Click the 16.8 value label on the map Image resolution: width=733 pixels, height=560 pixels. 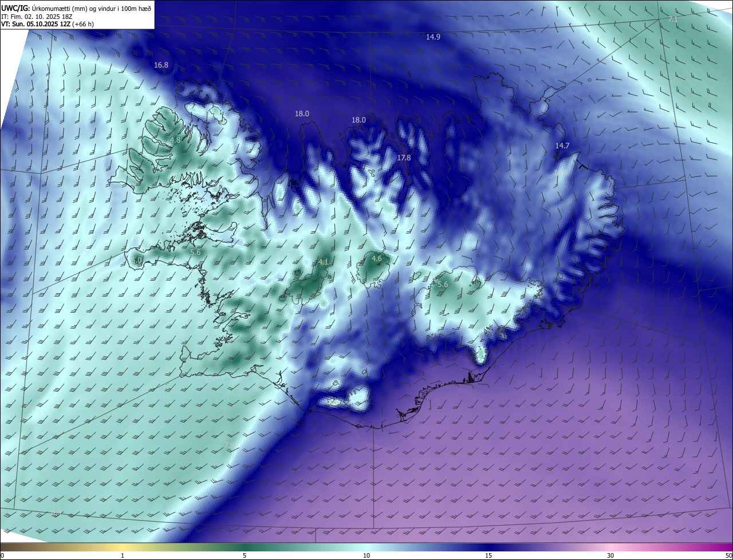pos(161,65)
